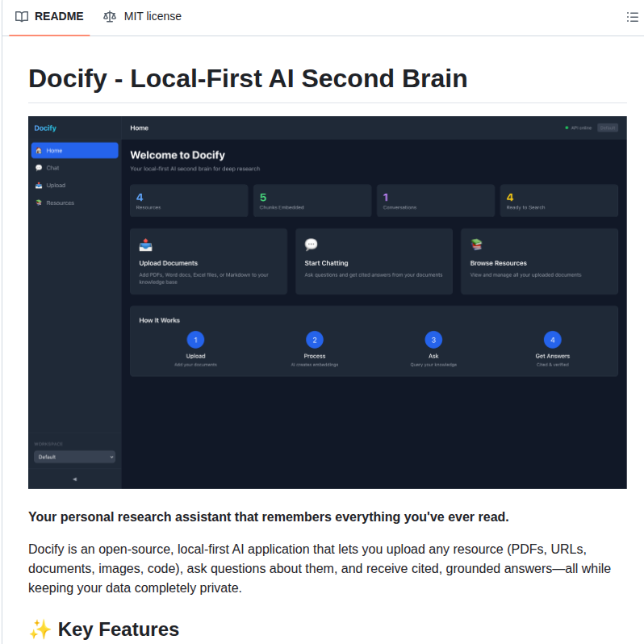
Task: Click the sparkles emoji beside Key Features
Action: pyautogui.click(x=40, y=629)
